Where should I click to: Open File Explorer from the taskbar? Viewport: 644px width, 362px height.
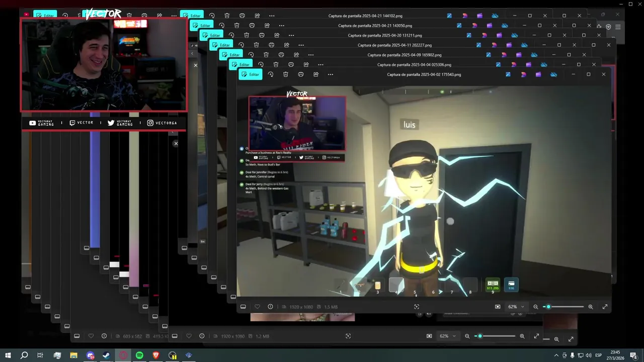(73, 355)
